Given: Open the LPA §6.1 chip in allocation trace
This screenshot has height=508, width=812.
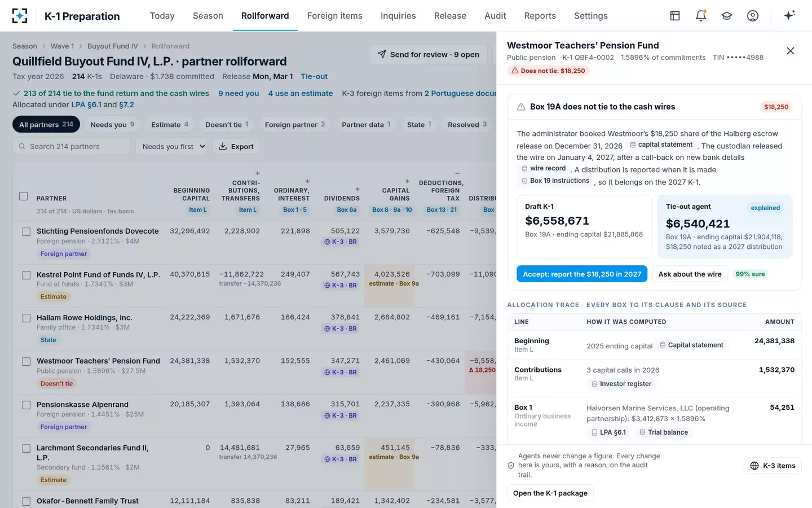Looking at the screenshot, I should 608,432.
